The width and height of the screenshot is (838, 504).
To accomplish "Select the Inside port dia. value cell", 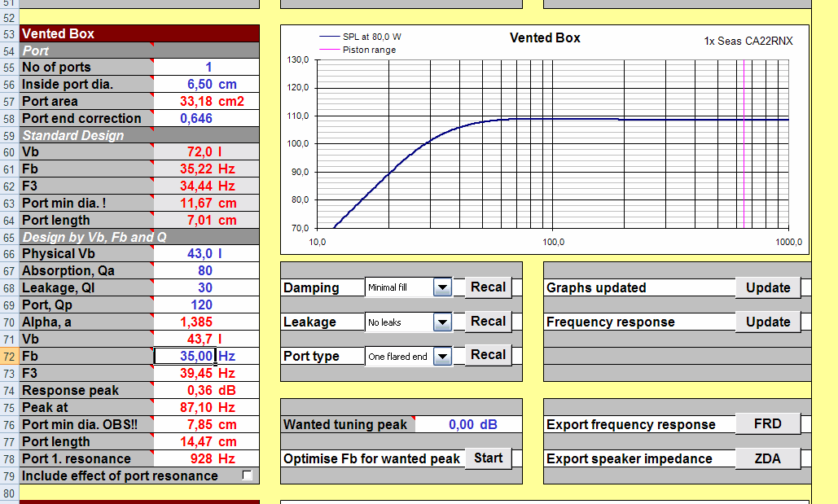I will pos(207,85).
